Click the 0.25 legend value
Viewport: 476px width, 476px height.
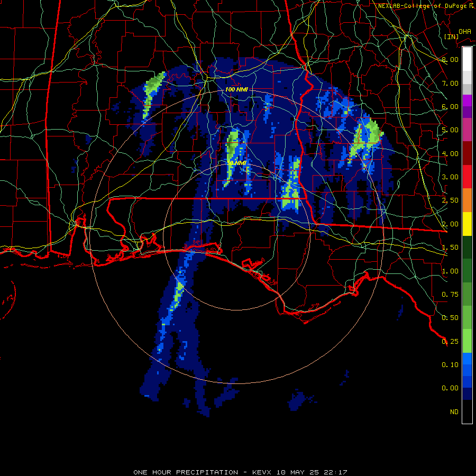click(450, 341)
